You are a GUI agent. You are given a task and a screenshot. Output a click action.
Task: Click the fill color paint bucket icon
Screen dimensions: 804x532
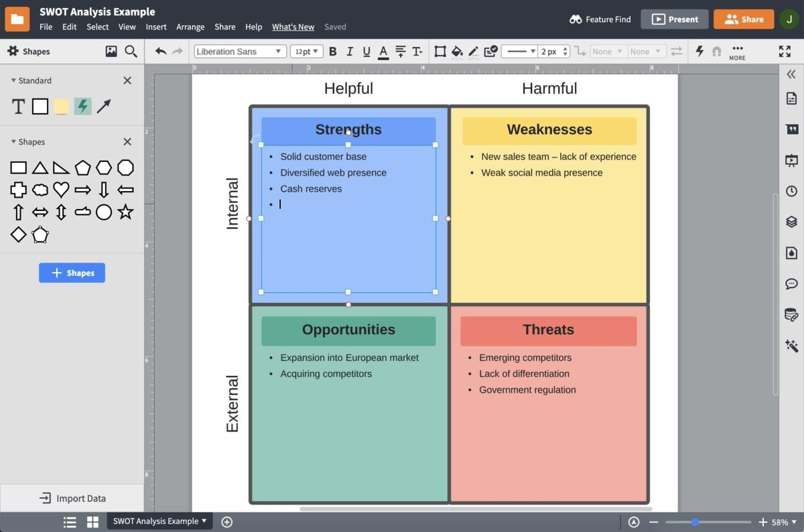click(x=457, y=52)
